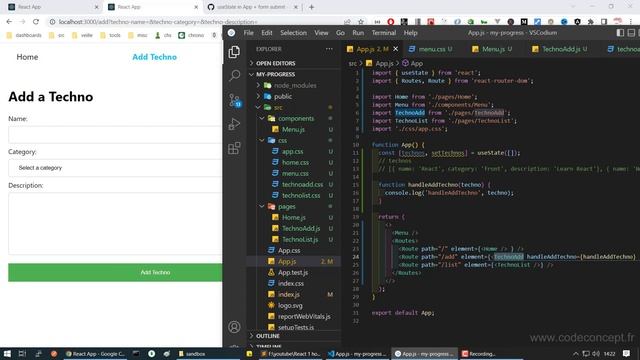This screenshot has height=360, width=640.
Task: Collapse the MY-PROGRESS root folder
Action: (294, 74)
